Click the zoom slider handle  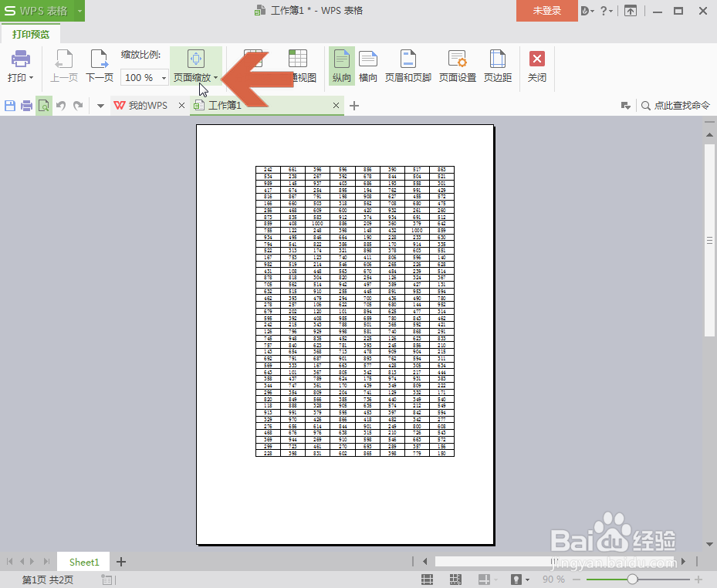[x=632, y=580]
